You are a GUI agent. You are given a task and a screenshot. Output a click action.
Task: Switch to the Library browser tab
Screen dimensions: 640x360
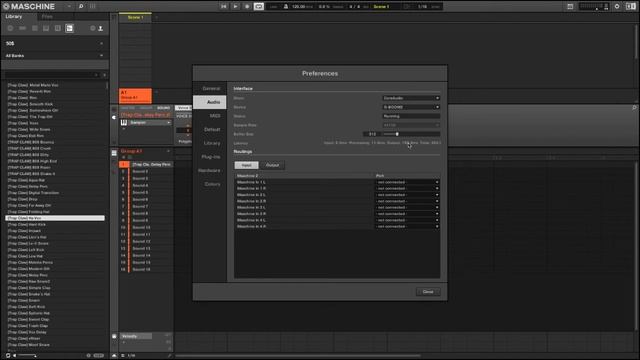(x=14, y=17)
